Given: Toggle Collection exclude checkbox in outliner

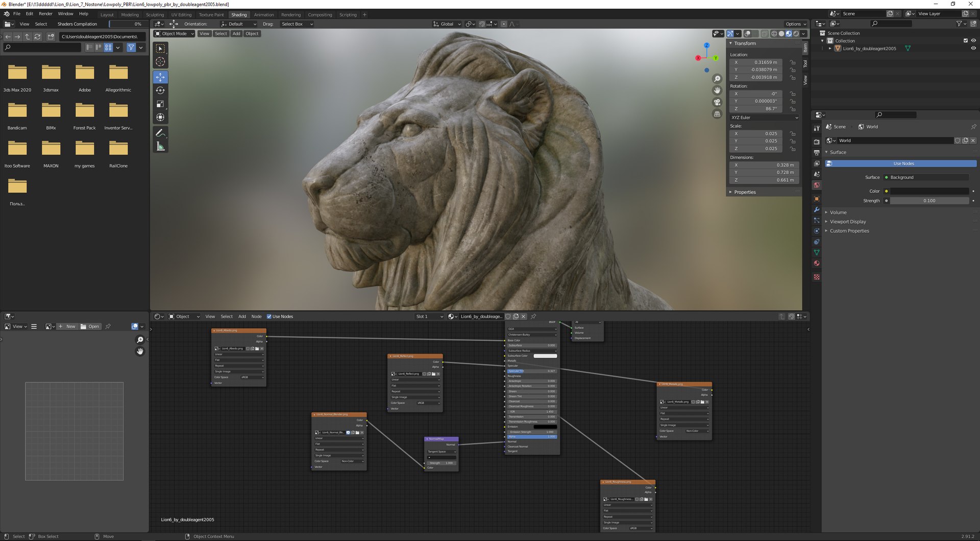Looking at the screenshot, I should 965,41.
